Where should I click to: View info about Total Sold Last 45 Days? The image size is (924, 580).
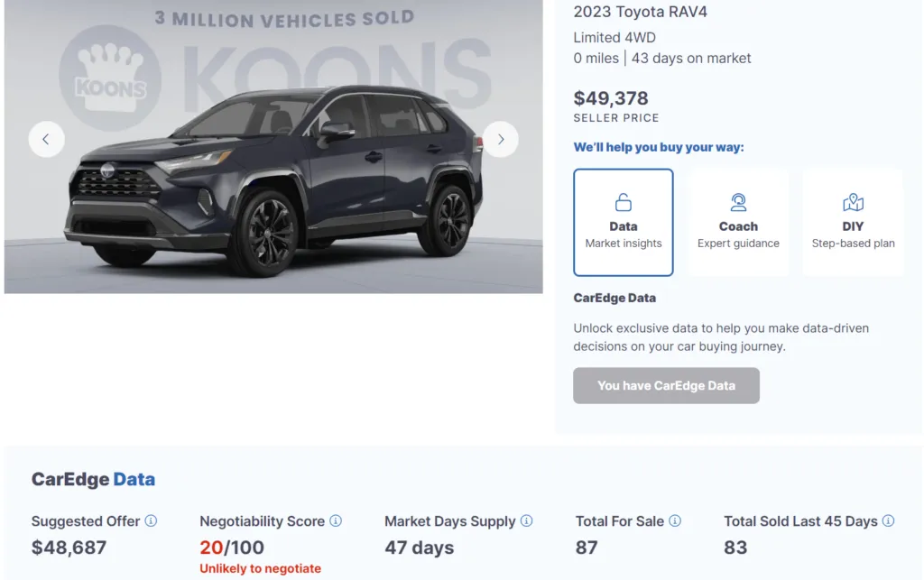(x=889, y=521)
